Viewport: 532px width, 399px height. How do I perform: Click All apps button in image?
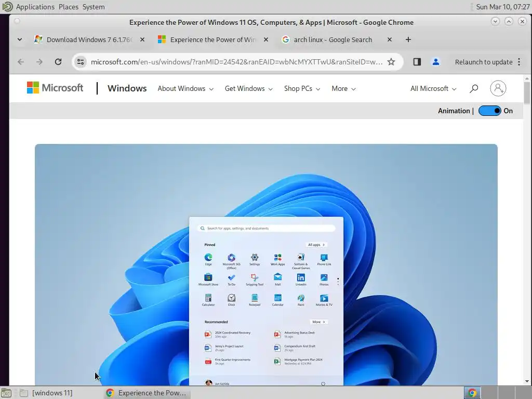[x=316, y=245]
